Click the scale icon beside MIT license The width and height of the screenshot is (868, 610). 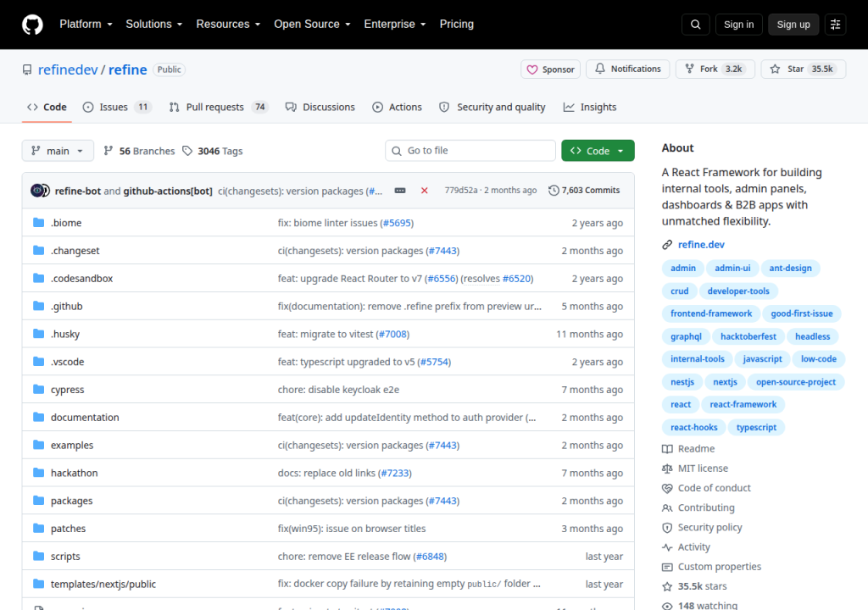(667, 469)
